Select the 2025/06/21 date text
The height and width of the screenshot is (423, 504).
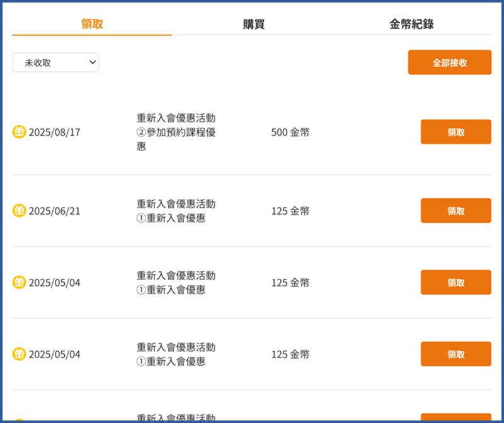point(55,211)
